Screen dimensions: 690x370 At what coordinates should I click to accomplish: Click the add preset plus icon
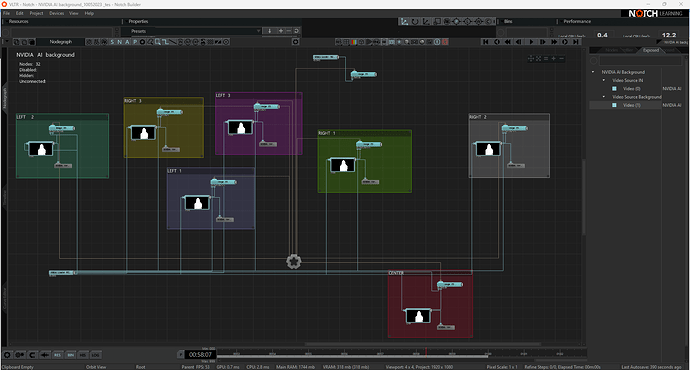[280, 31]
